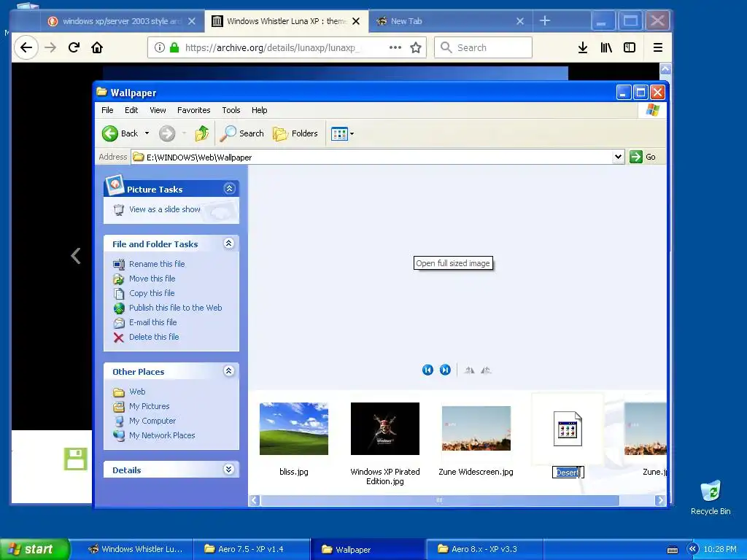This screenshot has height=560, width=747.
Task: Open the Help menu
Action: [259, 110]
